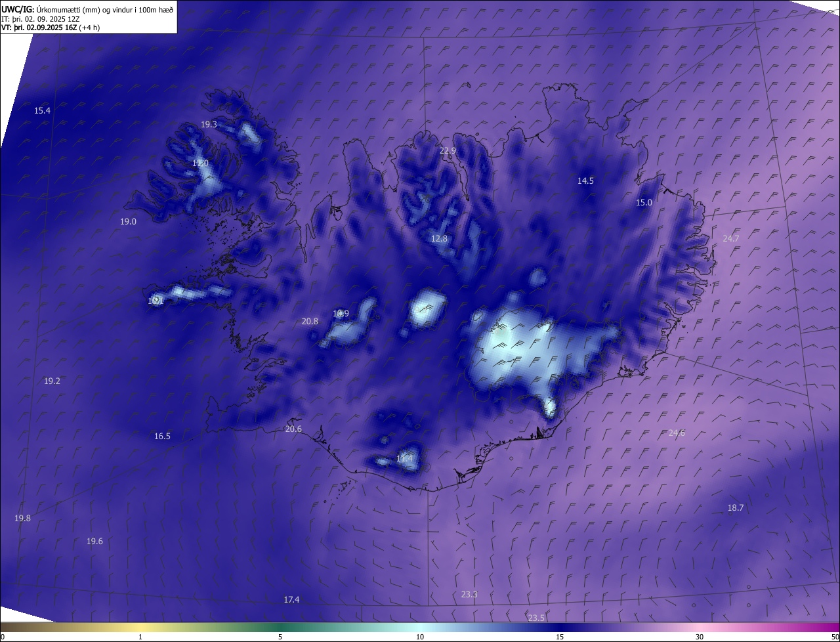Select the 19.8 value label
The height and width of the screenshot is (642, 840).
pyautogui.click(x=22, y=518)
